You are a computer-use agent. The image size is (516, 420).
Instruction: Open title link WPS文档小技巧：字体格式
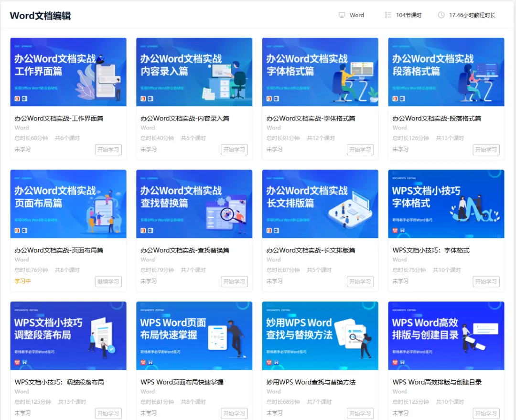pos(431,250)
